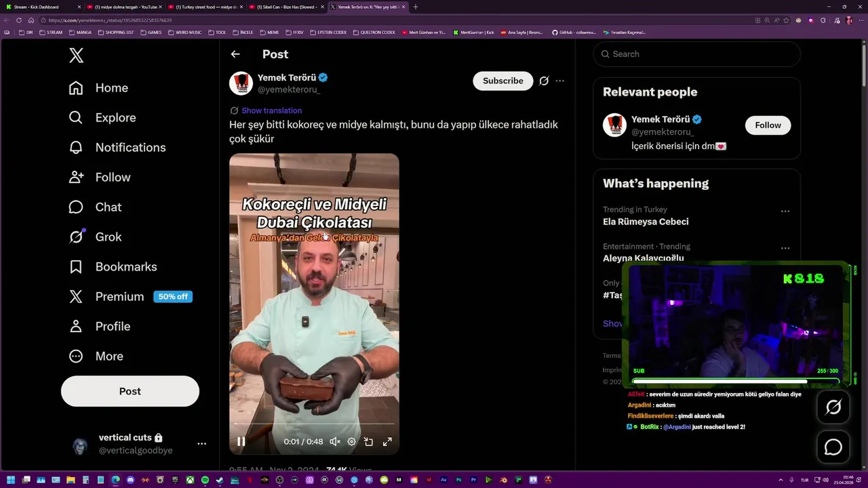Open Chat from the sidebar
This screenshot has width=868, height=488.
pyautogui.click(x=95, y=207)
